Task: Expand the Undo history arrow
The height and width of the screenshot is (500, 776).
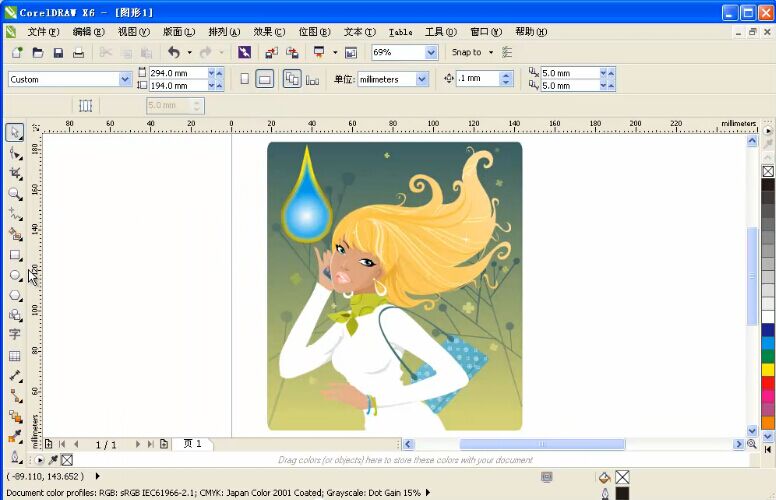Action: [190, 52]
